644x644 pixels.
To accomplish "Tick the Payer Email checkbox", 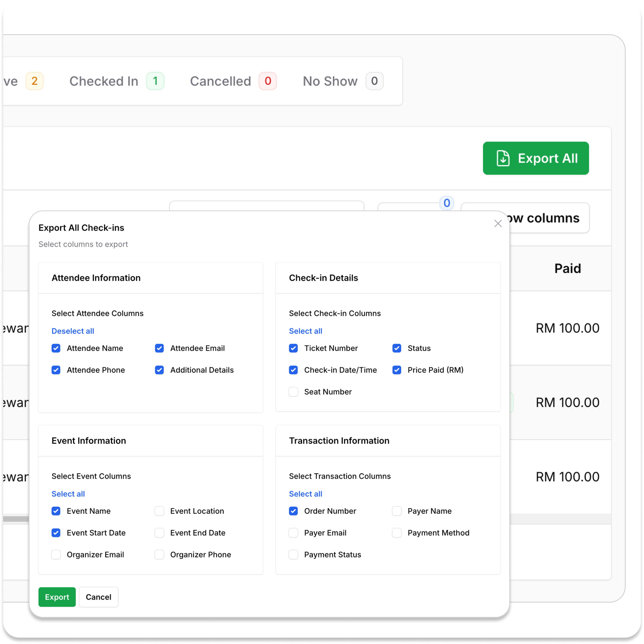I will [x=293, y=533].
